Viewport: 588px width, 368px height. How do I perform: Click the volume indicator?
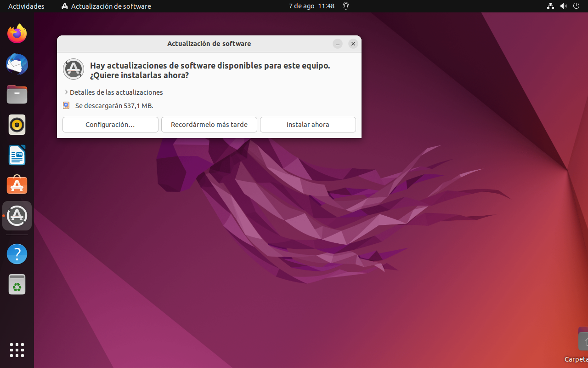[563, 6]
